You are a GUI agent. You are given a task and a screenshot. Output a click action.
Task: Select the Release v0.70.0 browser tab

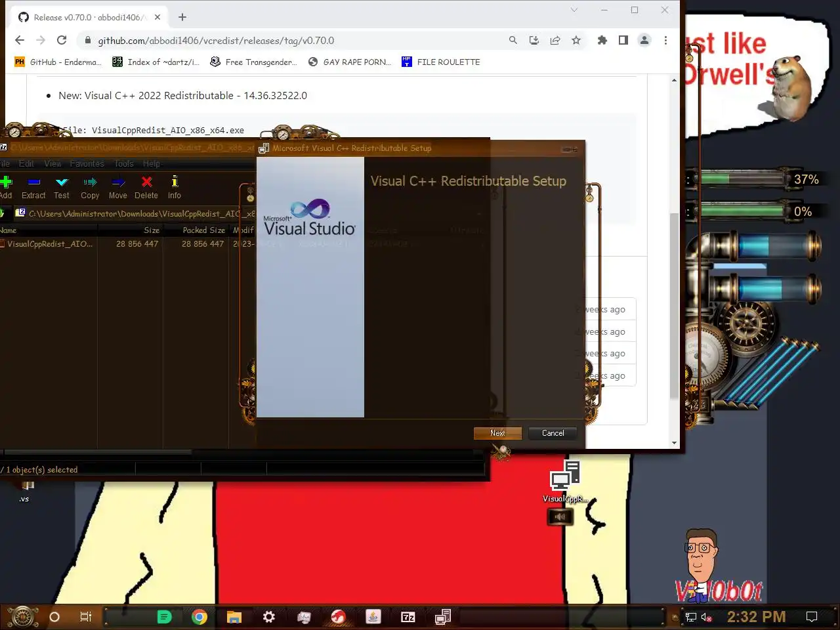coord(89,17)
